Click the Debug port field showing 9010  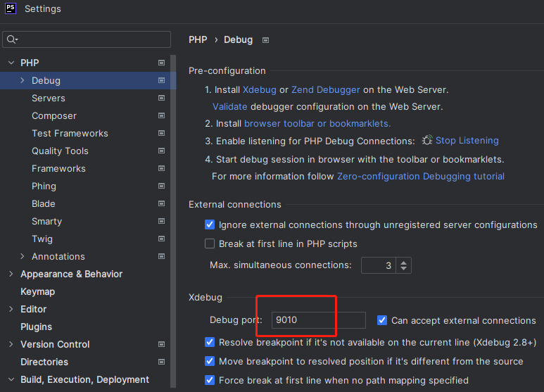[x=319, y=320]
